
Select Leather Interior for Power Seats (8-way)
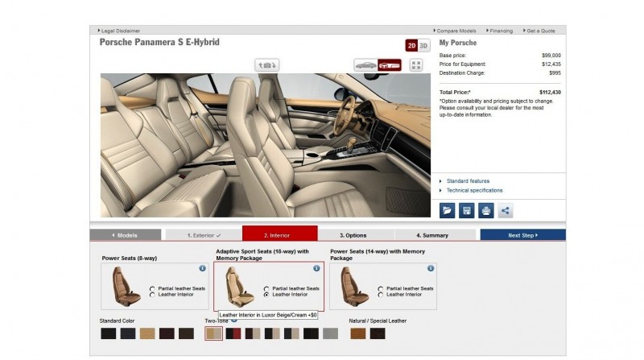[x=152, y=295]
